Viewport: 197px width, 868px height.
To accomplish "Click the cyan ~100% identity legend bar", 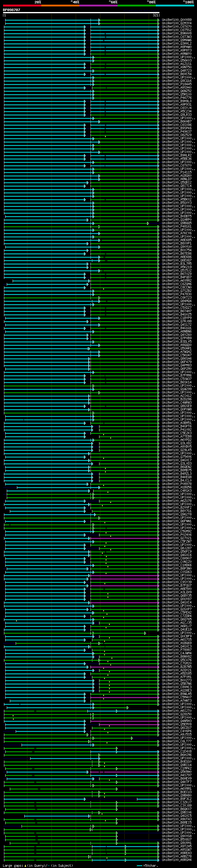I will pyautogui.click(x=175, y=6).
